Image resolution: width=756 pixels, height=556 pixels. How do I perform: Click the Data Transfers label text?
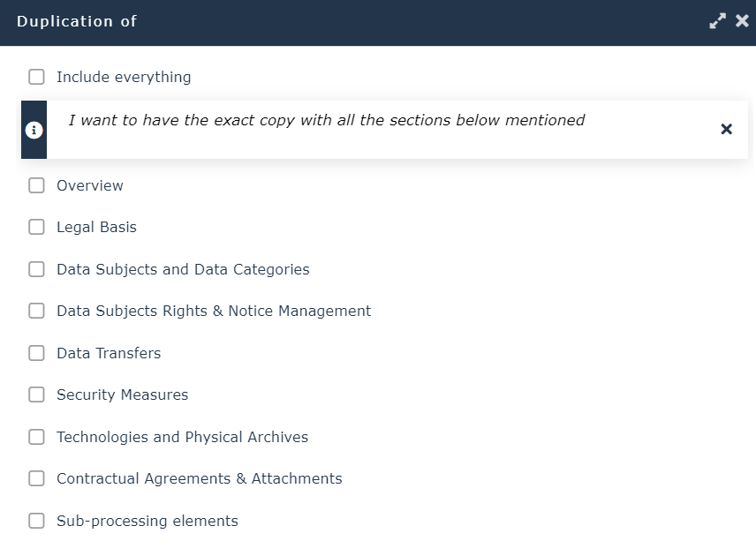[109, 353]
